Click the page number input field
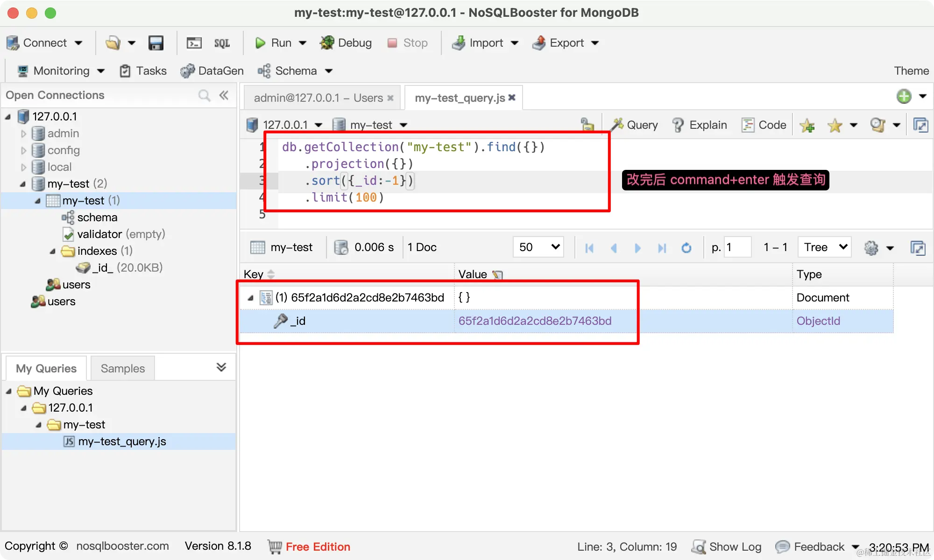The width and height of the screenshot is (934, 560). tap(737, 247)
